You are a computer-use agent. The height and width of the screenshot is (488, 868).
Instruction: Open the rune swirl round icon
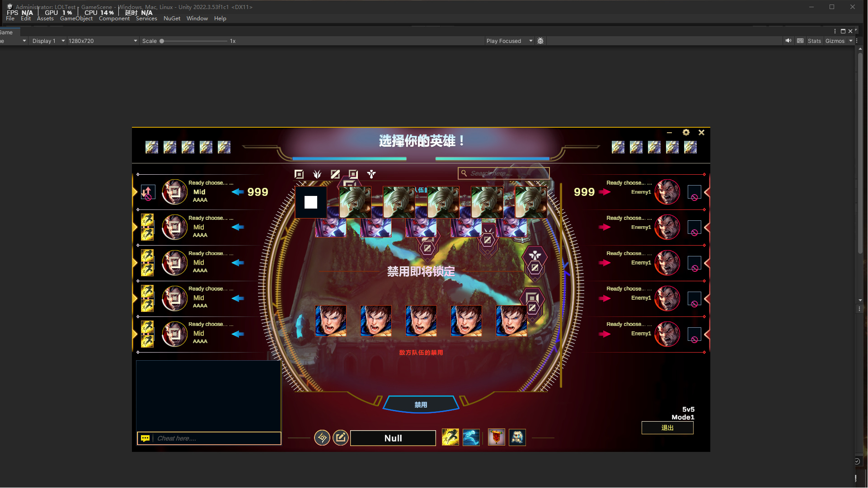322,437
